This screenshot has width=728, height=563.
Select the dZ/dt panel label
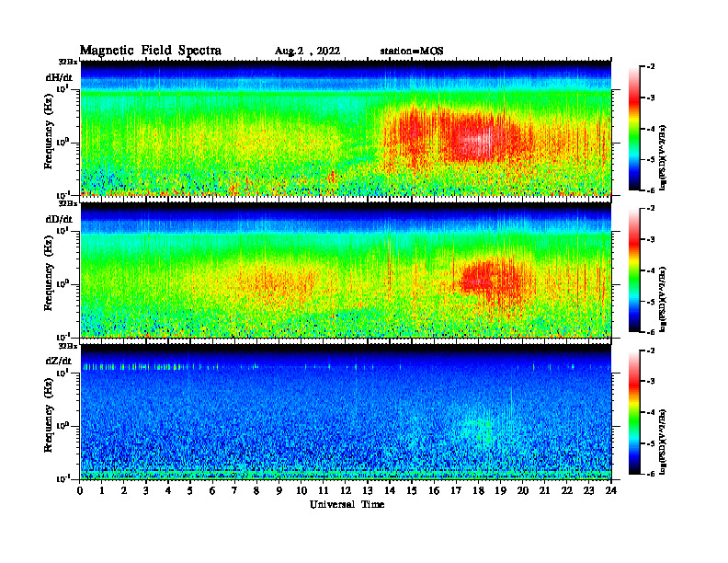click(59, 361)
